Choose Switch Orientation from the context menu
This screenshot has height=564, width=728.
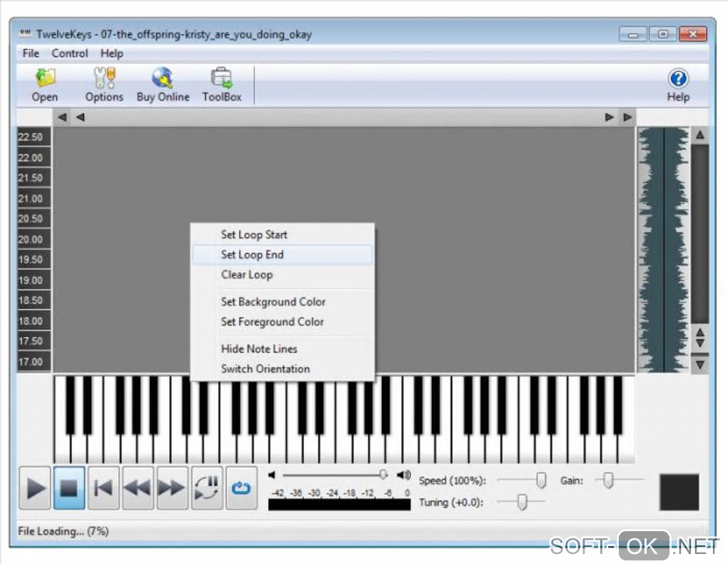(x=283, y=368)
